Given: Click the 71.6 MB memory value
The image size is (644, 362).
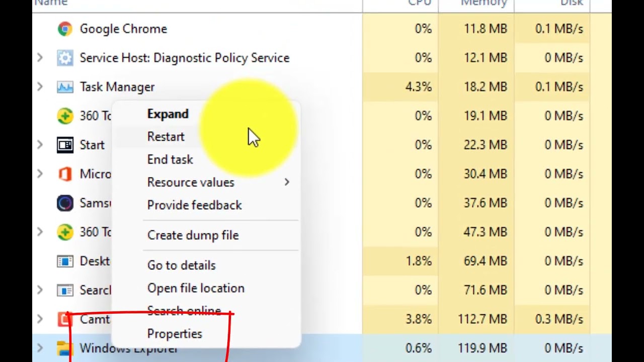Looking at the screenshot, I should [x=486, y=290].
